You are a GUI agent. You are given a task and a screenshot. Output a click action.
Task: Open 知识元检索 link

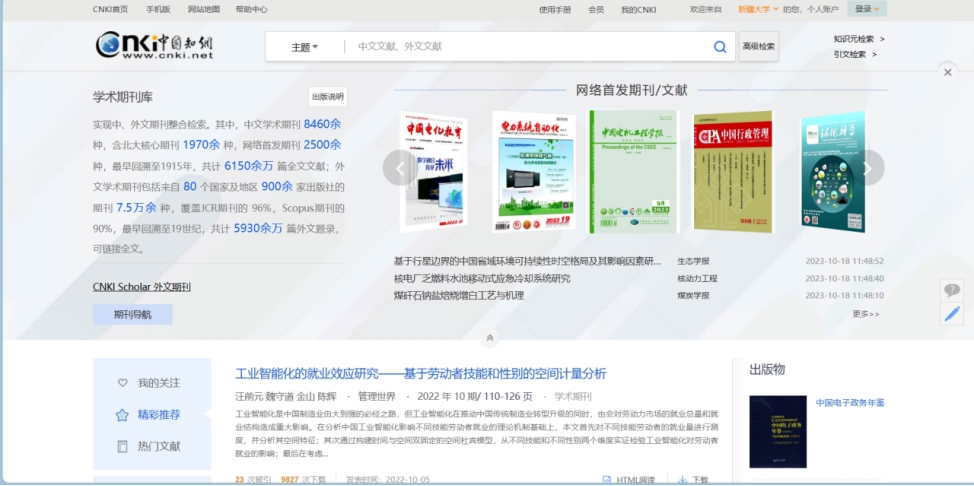pos(859,39)
